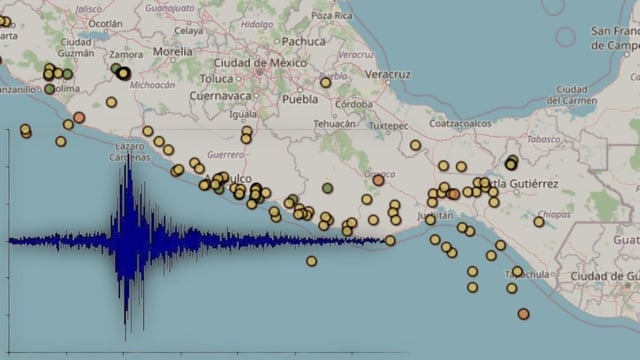Image resolution: width=640 pixels, height=360 pixels.
Task: Click the orange earthquake marker beside Oaxaca label
Action: pyautogui.click(x=378, y=180)
